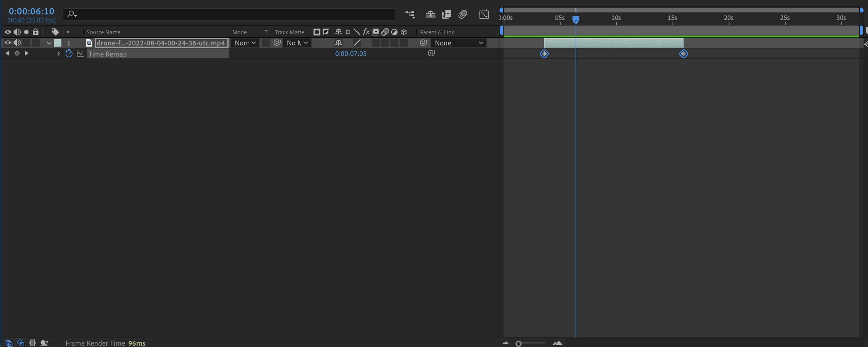Open the blending Mode dropdown showing Norm

pyautogui.click(x=245, y=43)
